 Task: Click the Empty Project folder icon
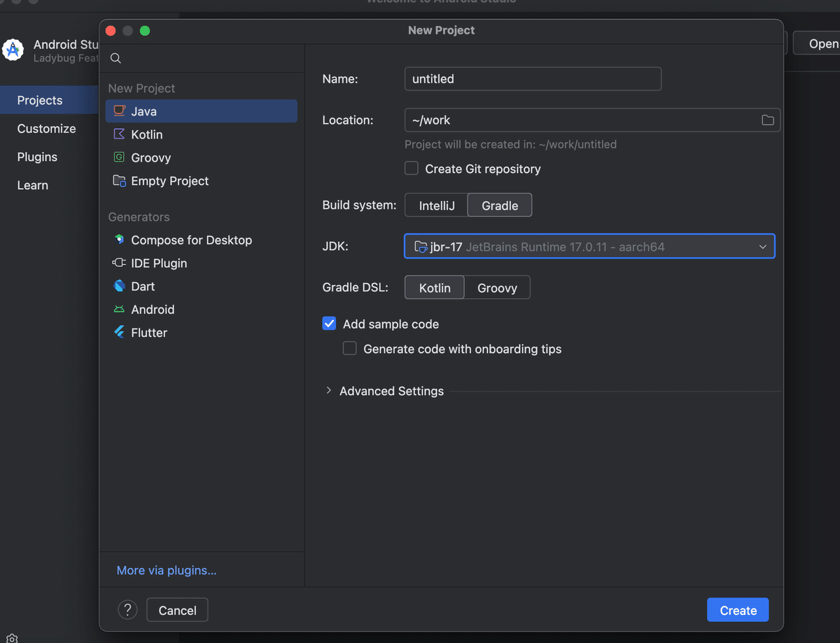click(120, 181)
